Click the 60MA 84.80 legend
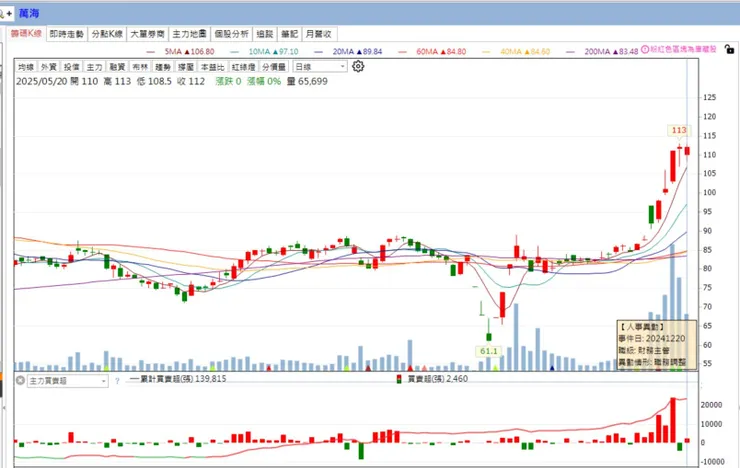Image resolution: width=740 pixels, height=468 pixels. 441,51
